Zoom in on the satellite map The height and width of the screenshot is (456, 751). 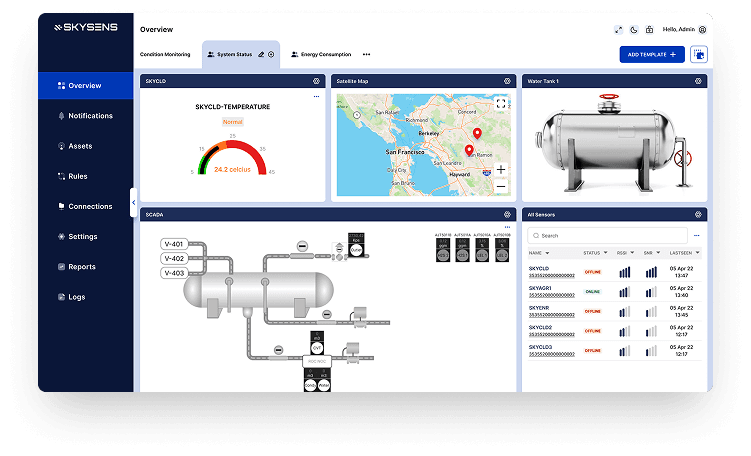(501, 169)
